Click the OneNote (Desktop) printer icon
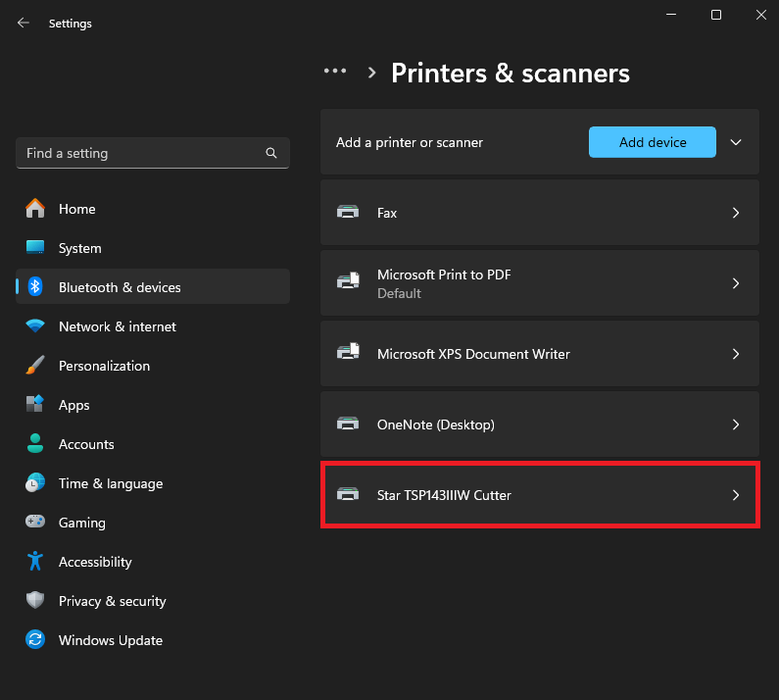This screenshot has height=700, width=779. [348, 425]
